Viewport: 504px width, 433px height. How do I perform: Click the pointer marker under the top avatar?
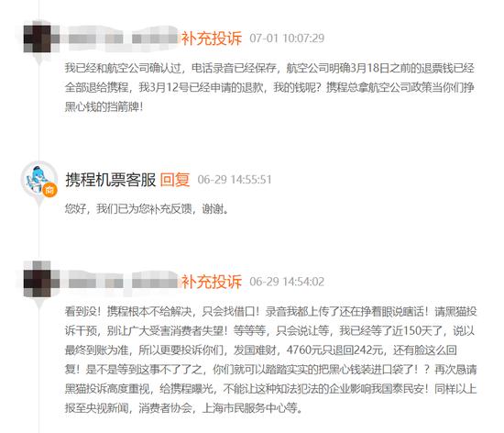click(x=39, y=60)
